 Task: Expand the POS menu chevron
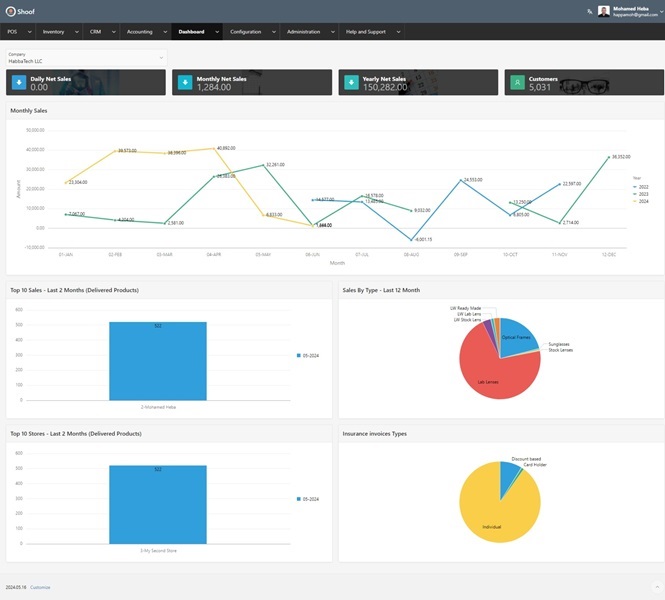29,32
